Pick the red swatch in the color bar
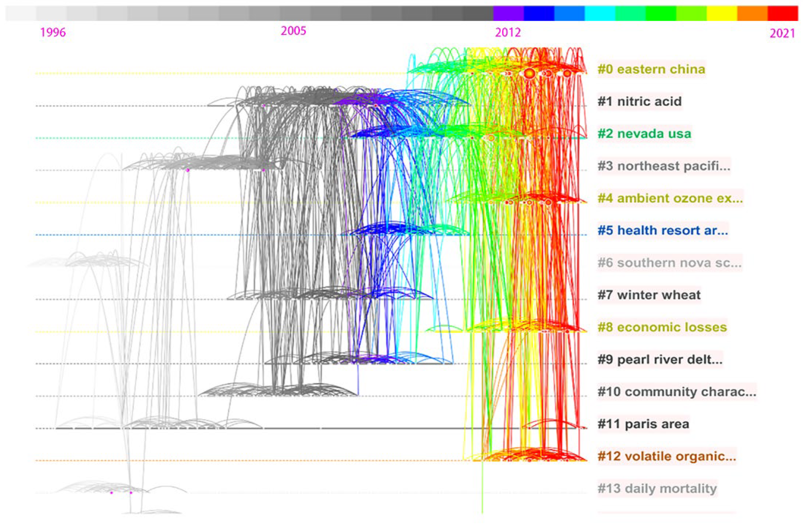 coord(783,14)
